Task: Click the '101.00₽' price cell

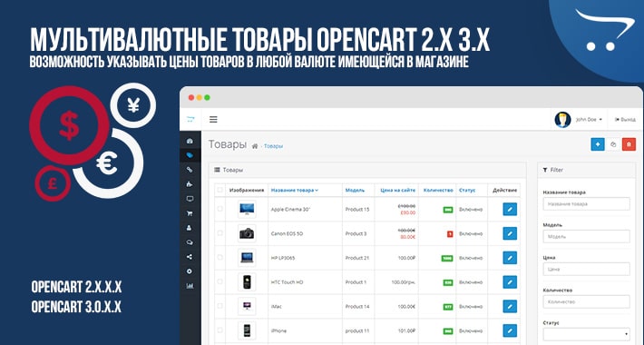Action: tap(406, 330)
